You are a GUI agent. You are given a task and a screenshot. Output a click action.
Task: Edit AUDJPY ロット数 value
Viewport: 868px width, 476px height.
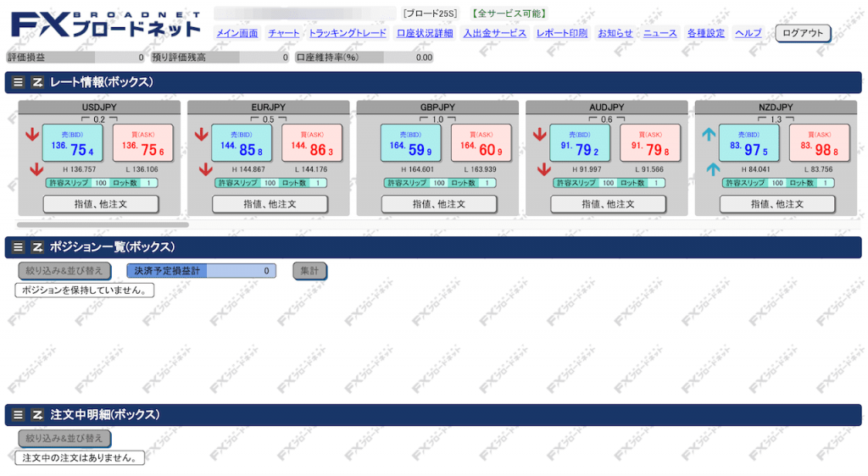click(x=655, y=183)
